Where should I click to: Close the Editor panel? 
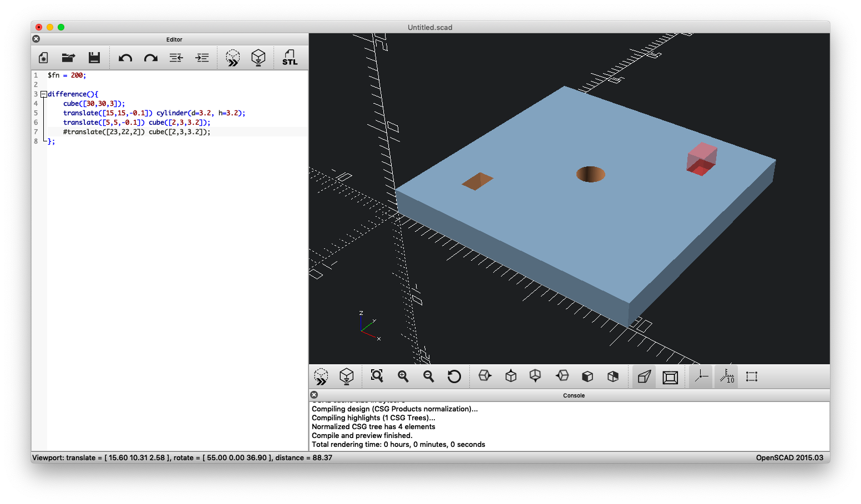coord(36,39)
